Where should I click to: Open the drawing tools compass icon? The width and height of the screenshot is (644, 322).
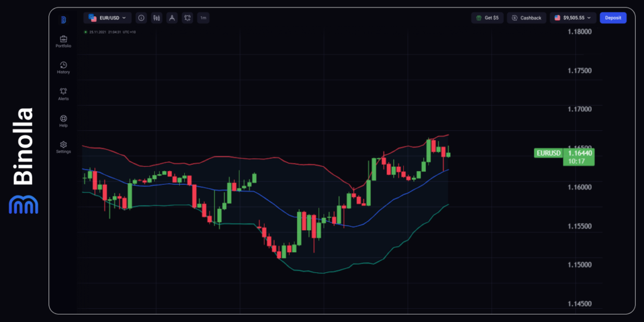click(172, 18)
